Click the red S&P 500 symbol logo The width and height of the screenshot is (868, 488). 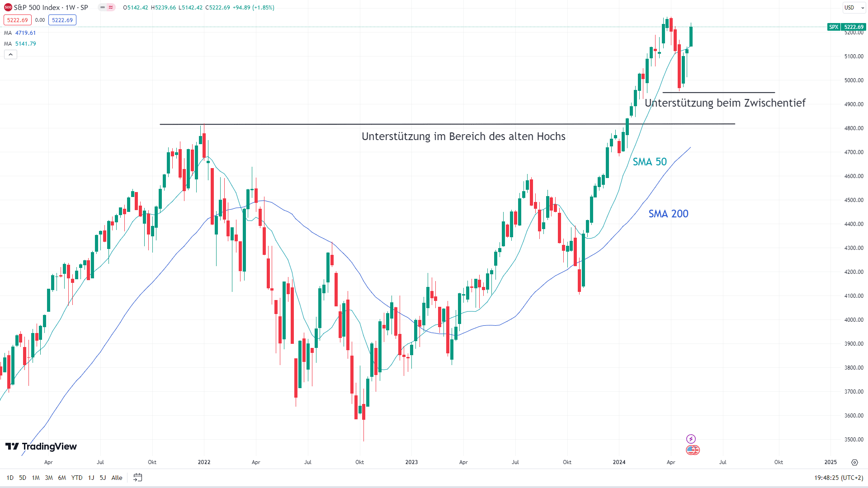click(8, 7)
